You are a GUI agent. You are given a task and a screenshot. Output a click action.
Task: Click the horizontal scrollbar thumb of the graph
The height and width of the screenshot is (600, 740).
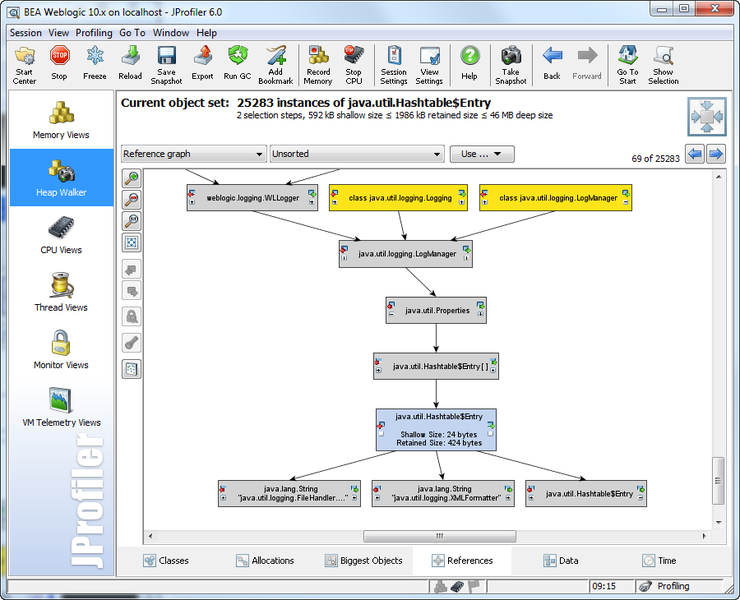click(x=439, y=536)
